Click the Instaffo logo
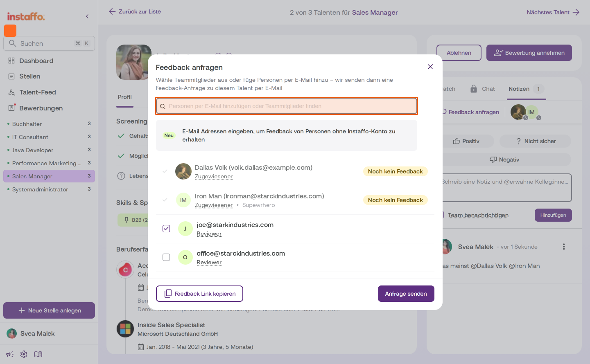The image size is (590, 364). coord(26,16)
